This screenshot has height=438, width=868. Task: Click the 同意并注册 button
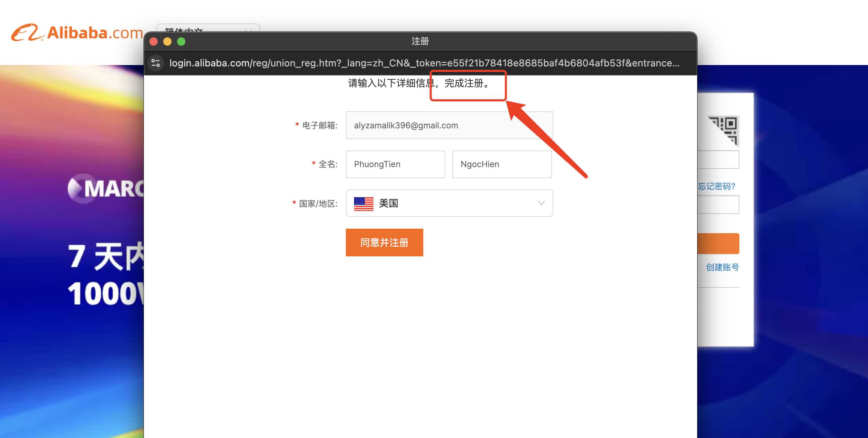click(384, 243)
